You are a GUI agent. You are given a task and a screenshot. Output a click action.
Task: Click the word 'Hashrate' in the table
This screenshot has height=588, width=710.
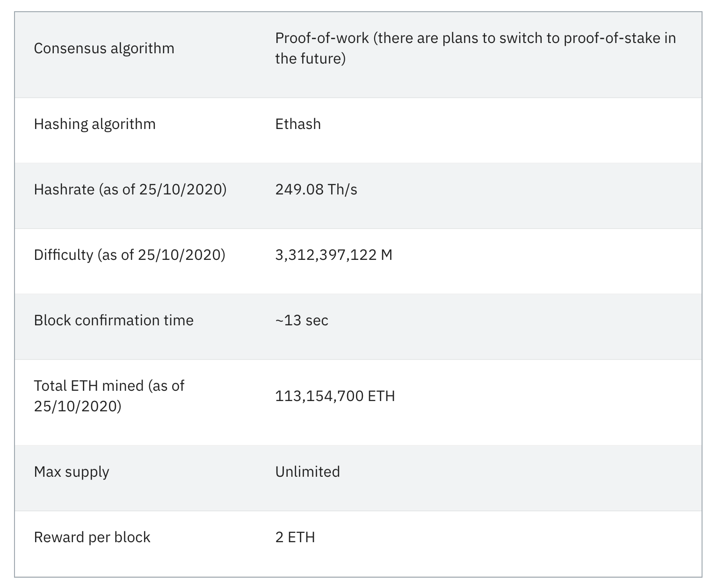(64, 189)
